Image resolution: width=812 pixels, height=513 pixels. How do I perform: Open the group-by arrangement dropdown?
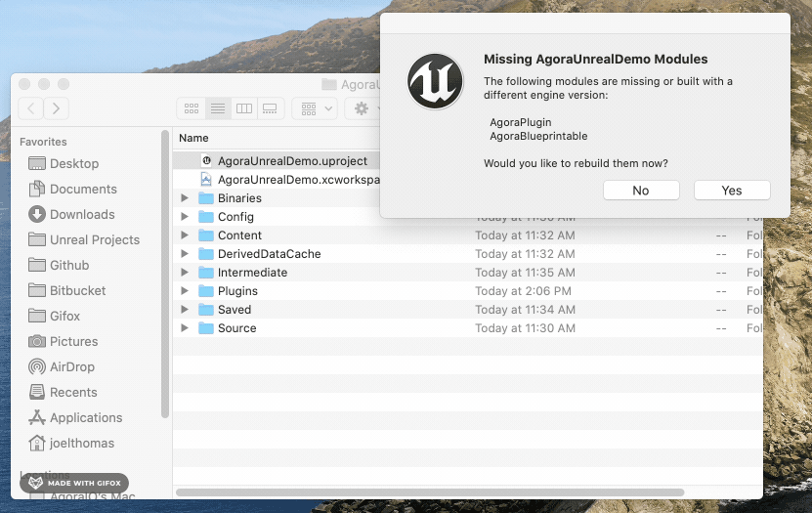coord(316,108)
